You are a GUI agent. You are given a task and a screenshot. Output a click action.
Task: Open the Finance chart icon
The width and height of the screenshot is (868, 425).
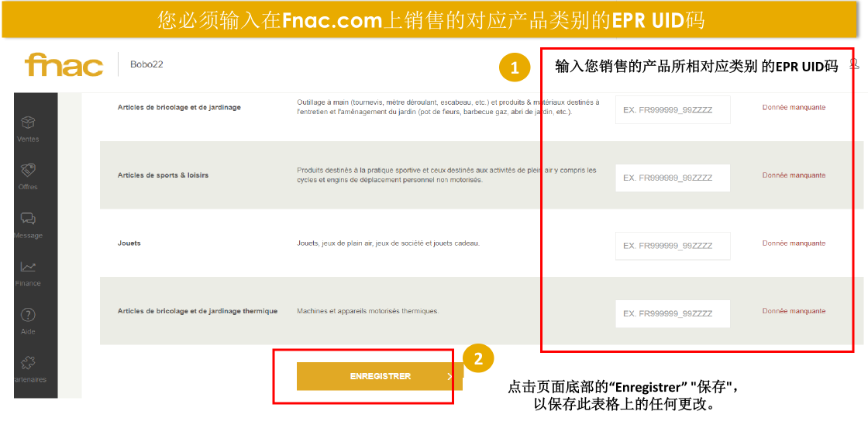[x=28, y=267]
